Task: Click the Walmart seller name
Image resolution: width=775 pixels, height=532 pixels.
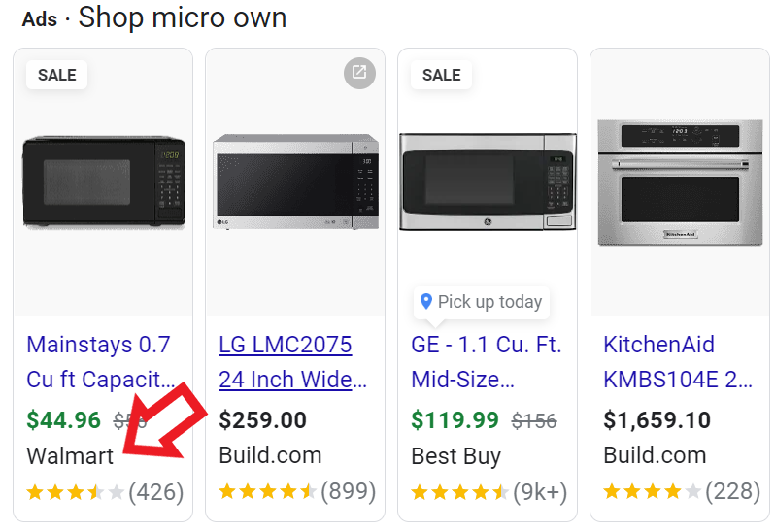Action: [70, 455]
